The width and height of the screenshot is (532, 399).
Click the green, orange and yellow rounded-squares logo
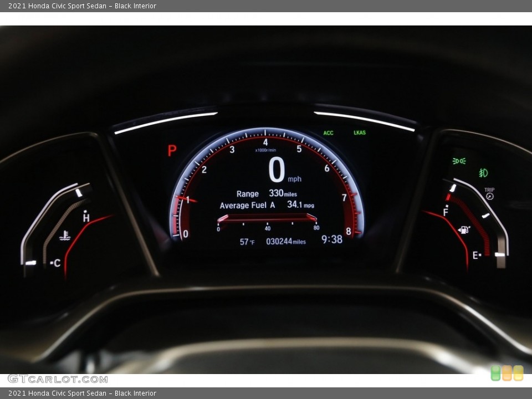tap(507, 373)
